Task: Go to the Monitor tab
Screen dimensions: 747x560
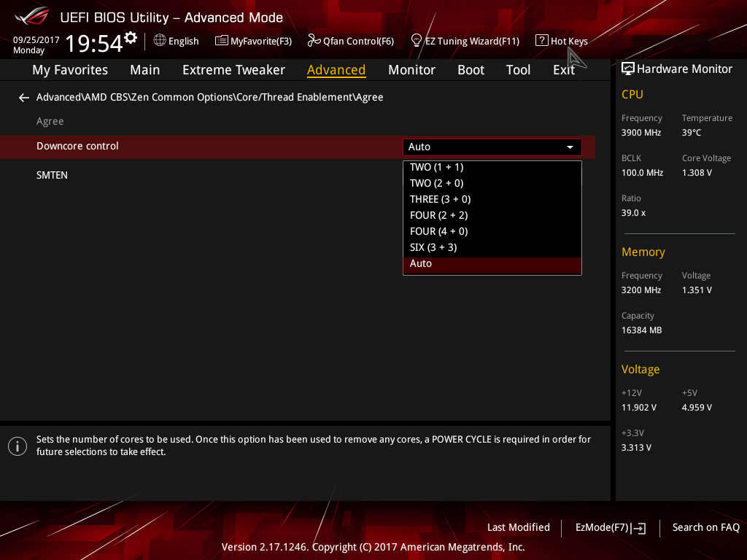Action: point(411,70)
